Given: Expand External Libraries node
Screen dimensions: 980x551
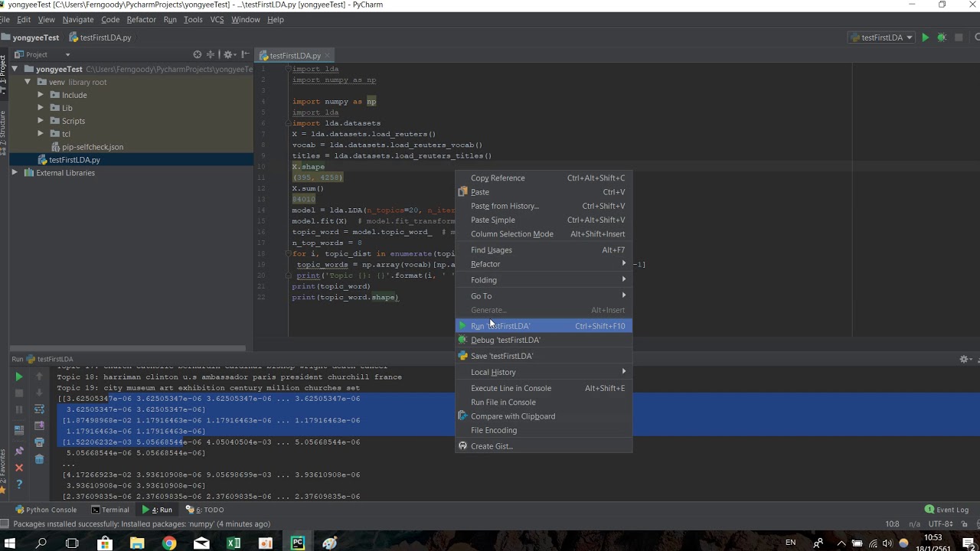Looking at the screenshot, I should (x=15, y=173).
